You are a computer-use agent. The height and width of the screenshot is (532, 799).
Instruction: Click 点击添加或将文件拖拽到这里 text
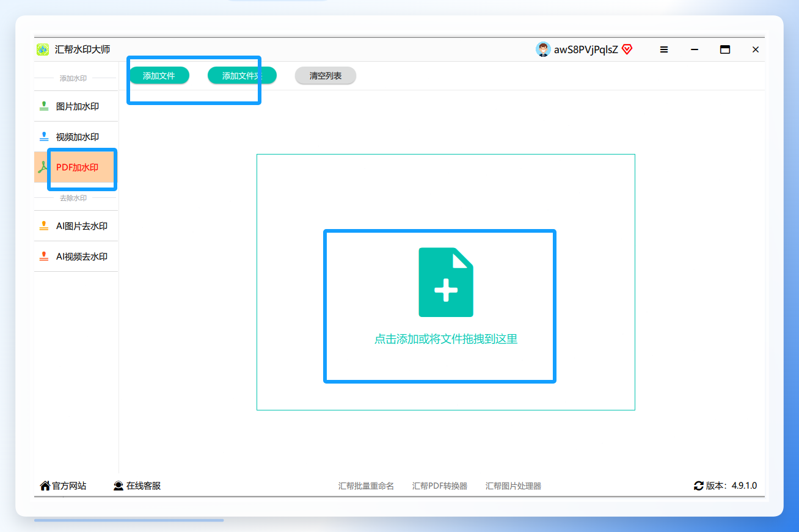[446, 339]
